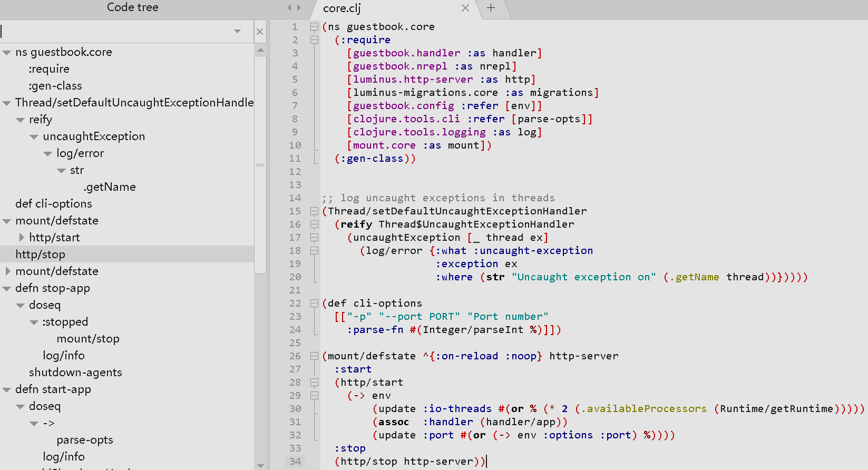Click the :stop keyword on line 33

point(350,448)
